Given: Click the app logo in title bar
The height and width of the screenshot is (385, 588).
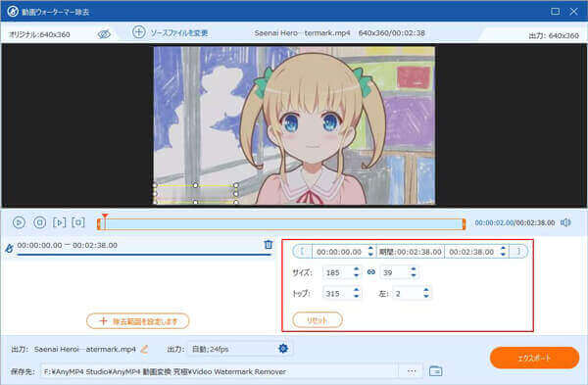Looking at the screenshot, I should [13, 11].
